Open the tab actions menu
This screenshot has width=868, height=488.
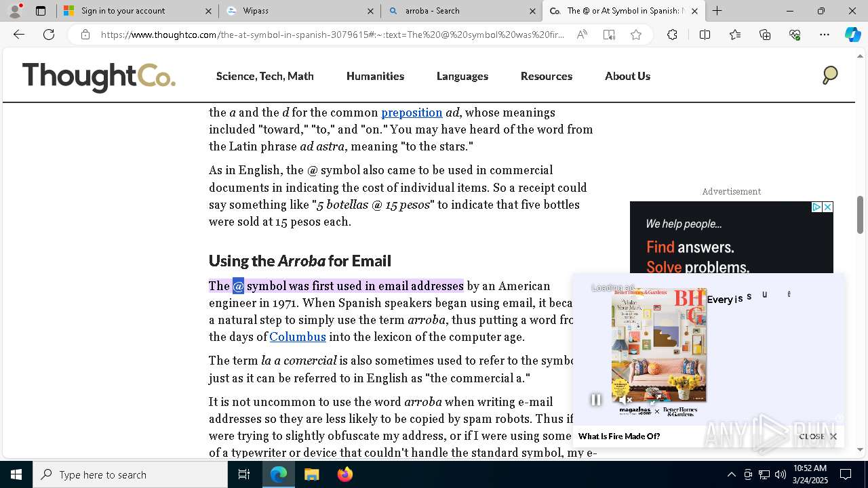(x=41, y=11)
